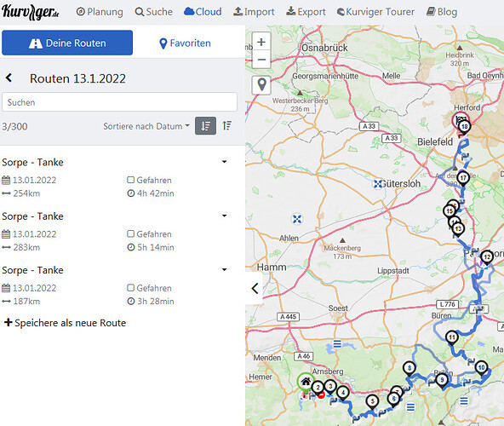Expand options for first Sorpe - Tanke route
Image resolution: width=504 pixels, height=426 pixels.
[x=225, y=162]
